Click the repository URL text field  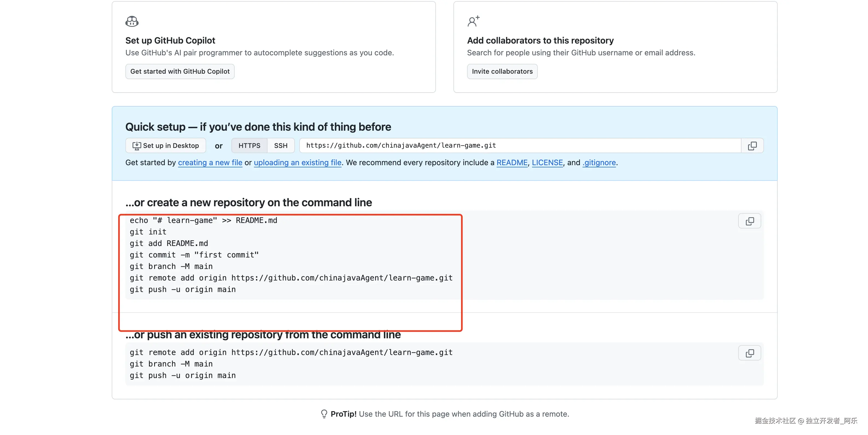click(x=519, y=146)
